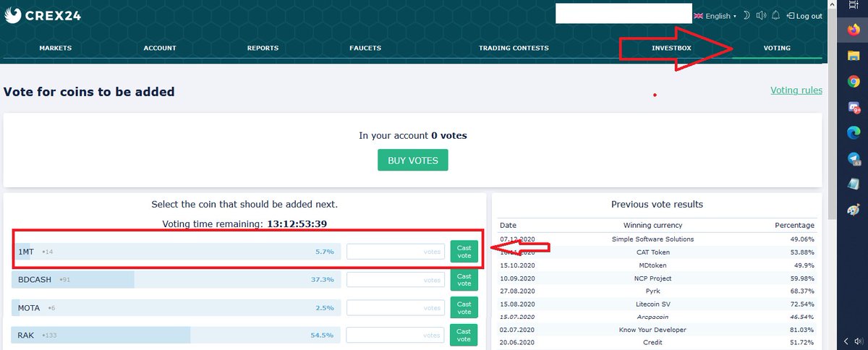Click the CAT Token result row
Image resolution: width=868 pixels, height=350 pixels.
click(657, 252)
